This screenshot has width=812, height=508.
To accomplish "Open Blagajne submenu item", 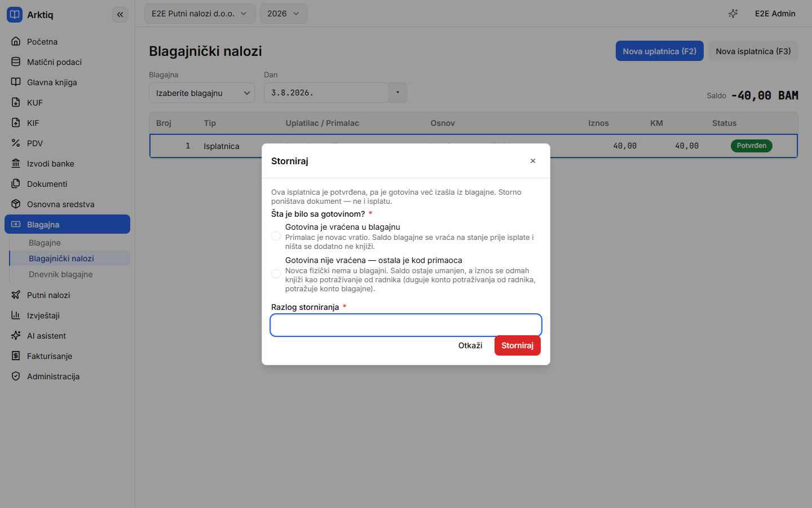I will click(70, 242).
